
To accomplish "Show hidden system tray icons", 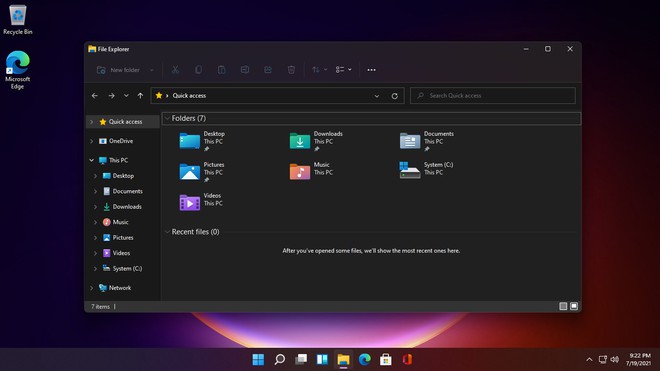I will pos(589,360).
